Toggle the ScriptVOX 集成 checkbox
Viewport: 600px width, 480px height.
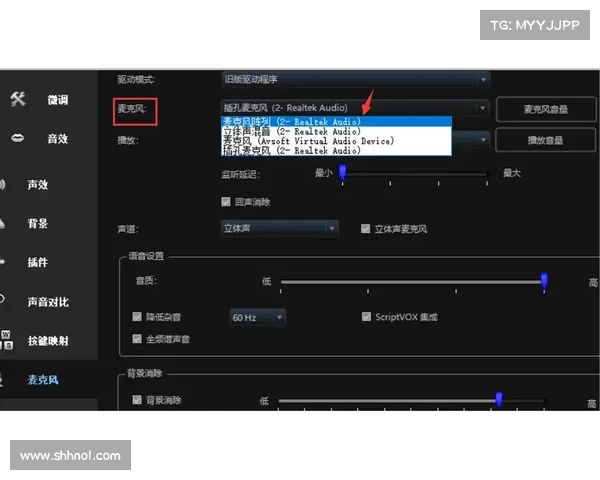click(x=366, y=317)
